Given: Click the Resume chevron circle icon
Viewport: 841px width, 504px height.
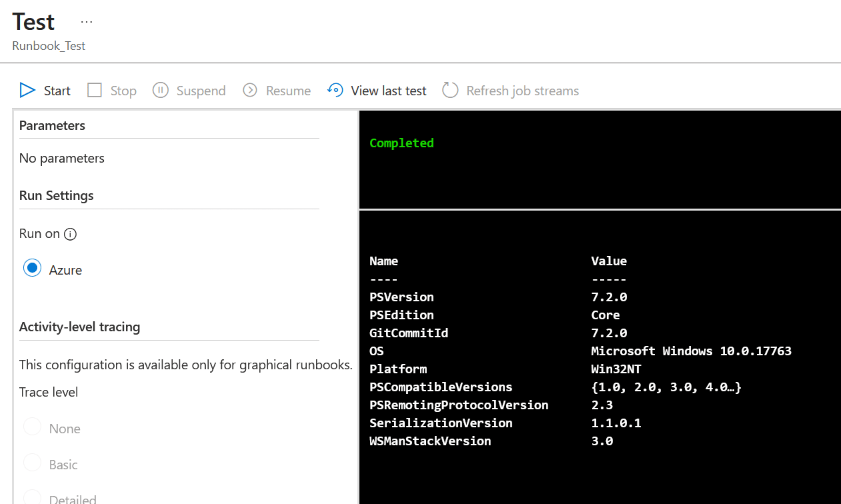Looking at the screenshot, I should pyautogui.click(x=250, y=90).
